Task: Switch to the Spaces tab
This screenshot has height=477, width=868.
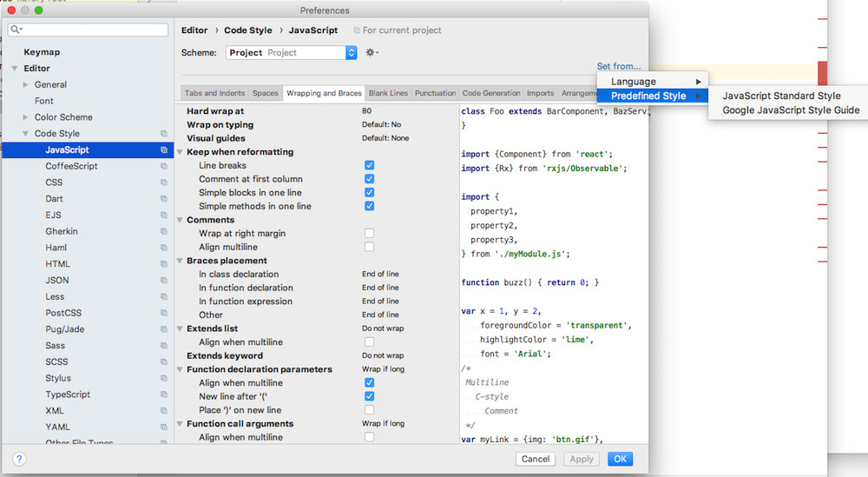Action: click(x=265, y=93)
